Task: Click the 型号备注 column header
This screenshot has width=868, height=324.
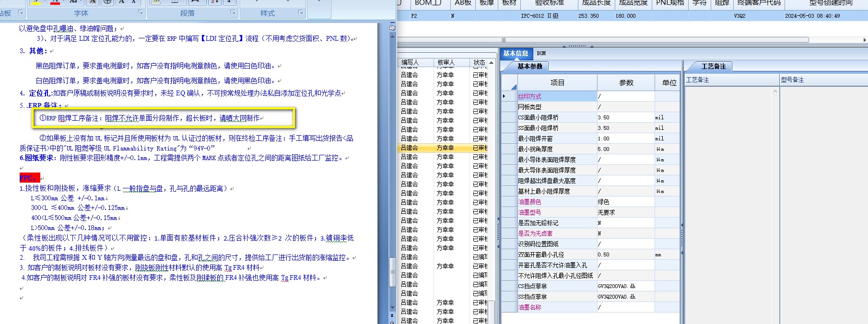Action: [823, 80]
